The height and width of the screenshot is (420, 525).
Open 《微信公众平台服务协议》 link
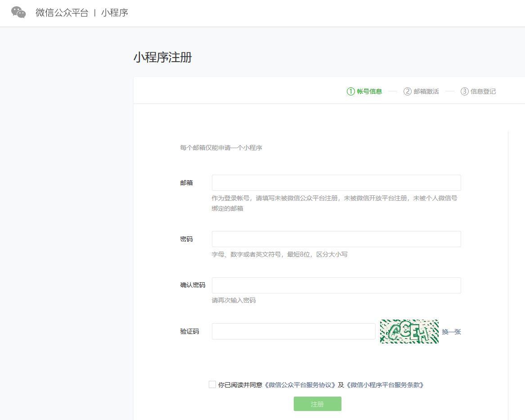point(300,385)
